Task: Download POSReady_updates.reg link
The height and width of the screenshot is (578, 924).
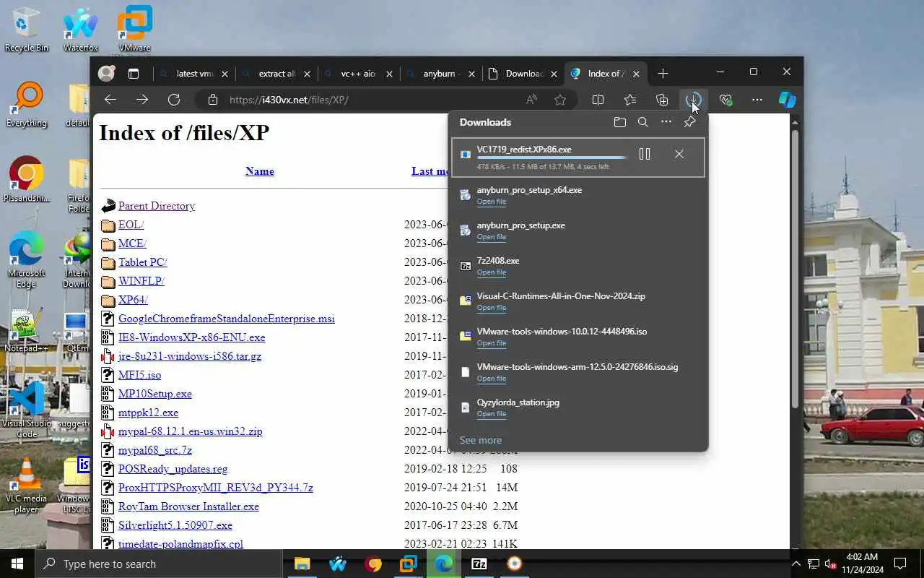Action: point(173,469)
